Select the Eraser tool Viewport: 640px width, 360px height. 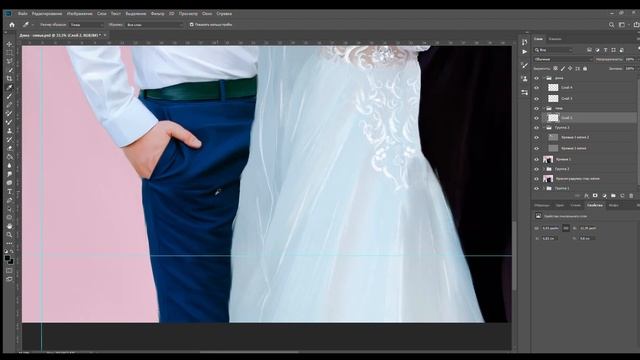click(x=9, y=148)
